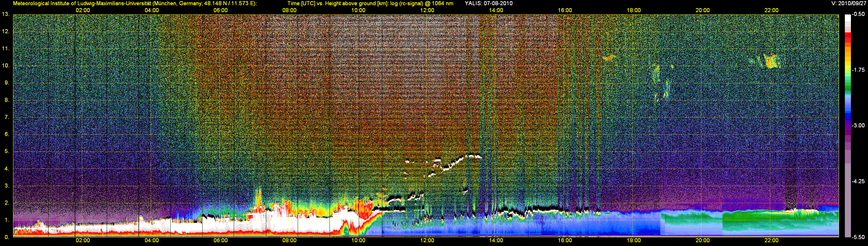The width and height of the screenshot is (868, 246).
Task: Click the 12:00 label on the top time axis
Action: (427, 10)
